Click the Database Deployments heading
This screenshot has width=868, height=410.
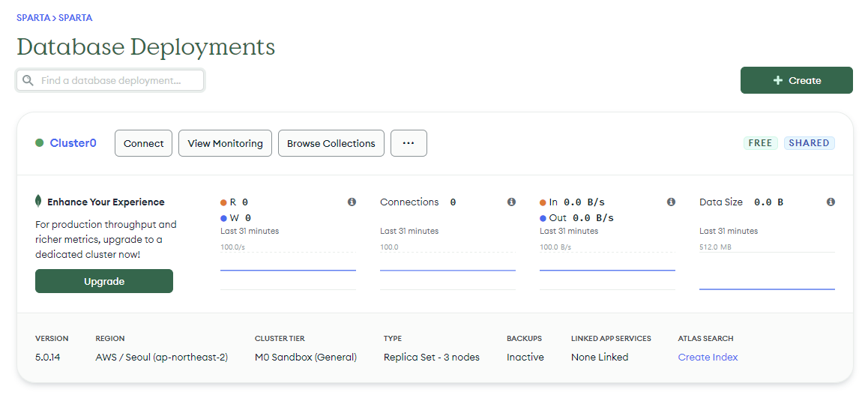click(x=145, y=47)
